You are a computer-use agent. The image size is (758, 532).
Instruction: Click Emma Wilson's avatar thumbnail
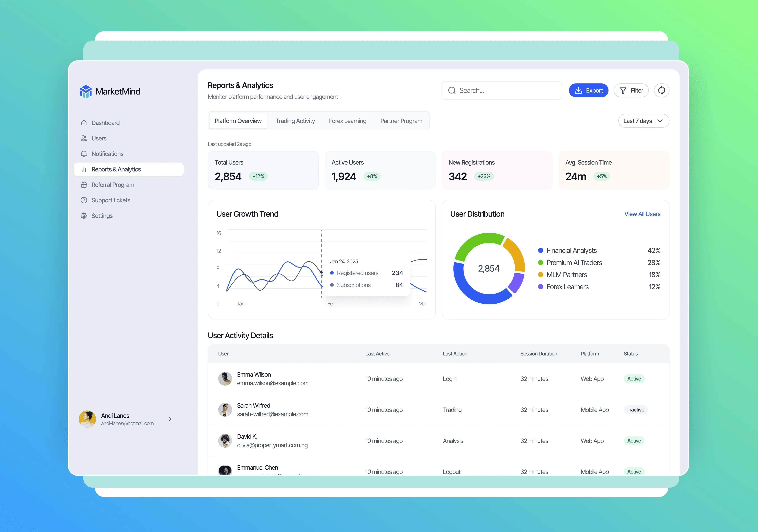coord(225,379)
